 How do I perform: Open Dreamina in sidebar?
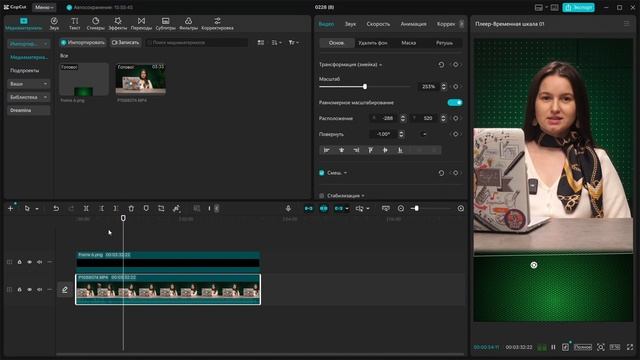click(29, 110)
